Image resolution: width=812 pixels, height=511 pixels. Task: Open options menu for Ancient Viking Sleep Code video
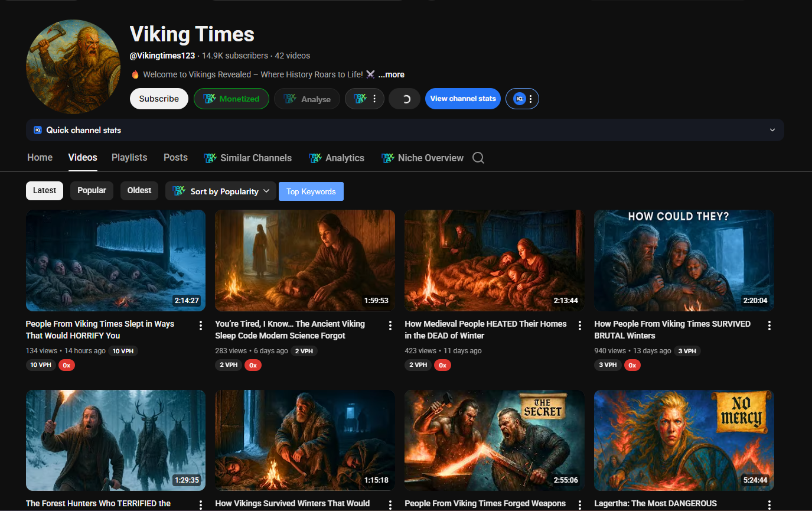tap(390, 326)
